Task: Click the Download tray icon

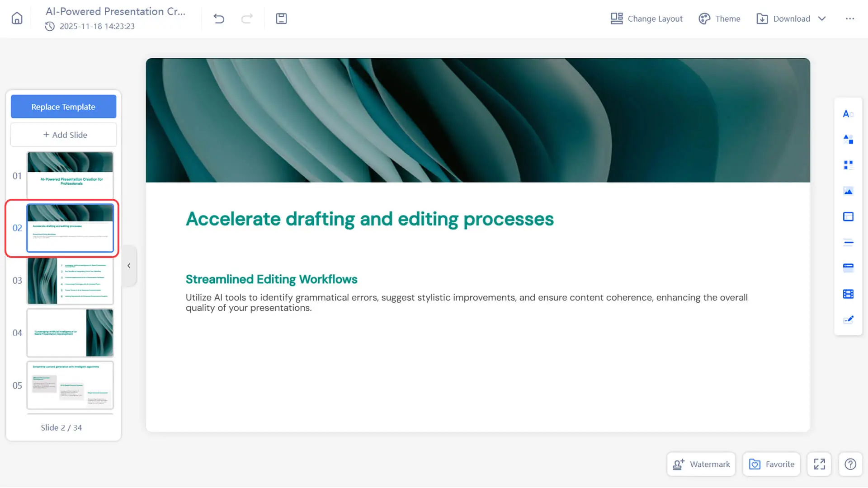Action: pos(762,19)
